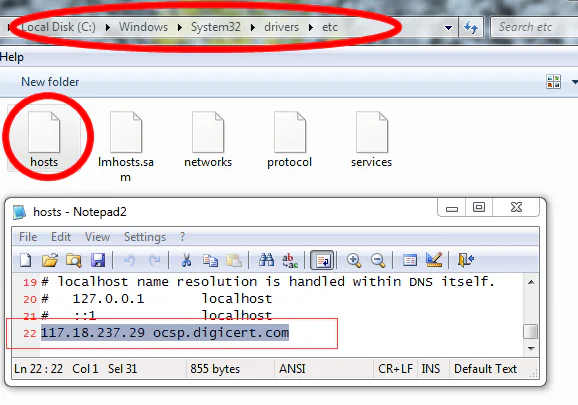
Task: Expand the arrow after System32 breadcrumb
Action: pos(253,27)
